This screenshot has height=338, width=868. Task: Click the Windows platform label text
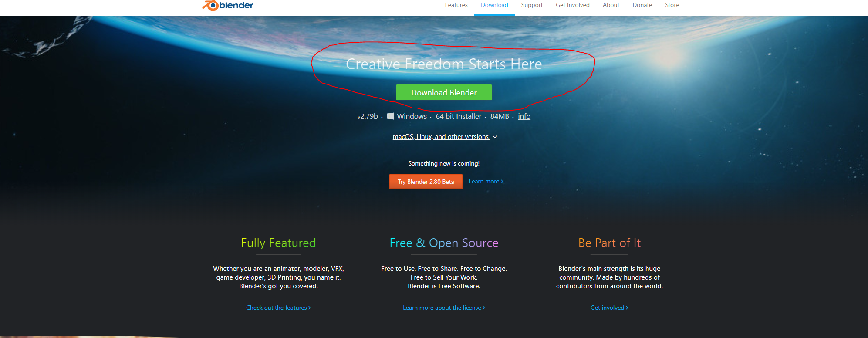[x=412, y=116]
